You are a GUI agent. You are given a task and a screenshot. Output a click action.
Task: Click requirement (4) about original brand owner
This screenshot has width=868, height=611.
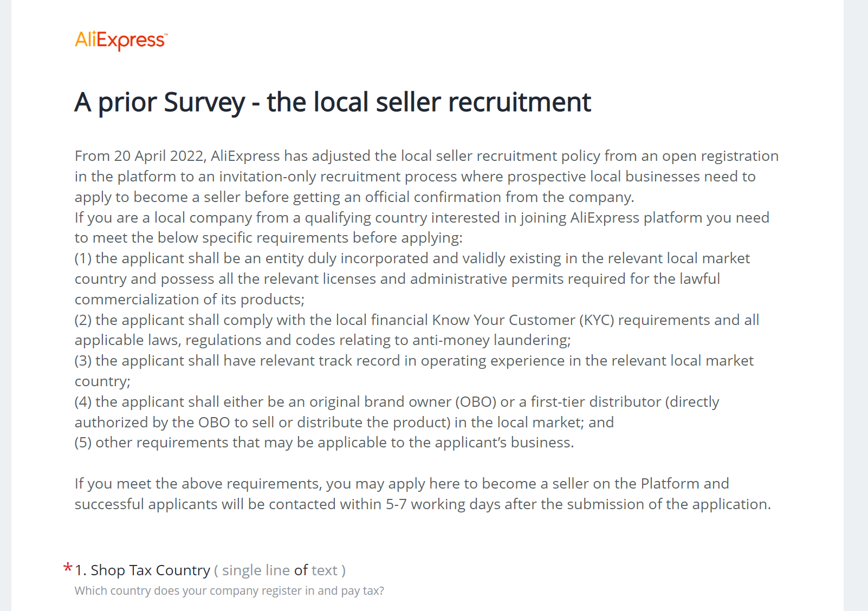(x=397, y=402)
